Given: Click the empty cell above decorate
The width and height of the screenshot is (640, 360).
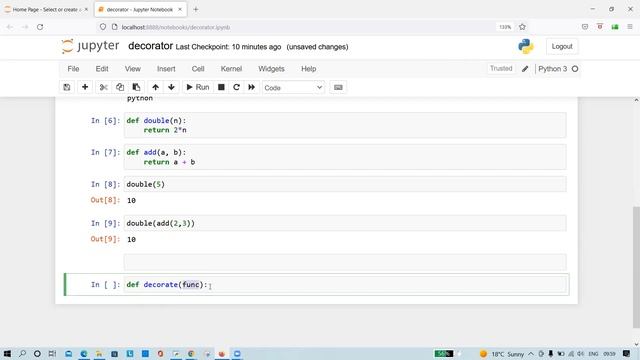Looking at the screenshot, I should 345,262.
